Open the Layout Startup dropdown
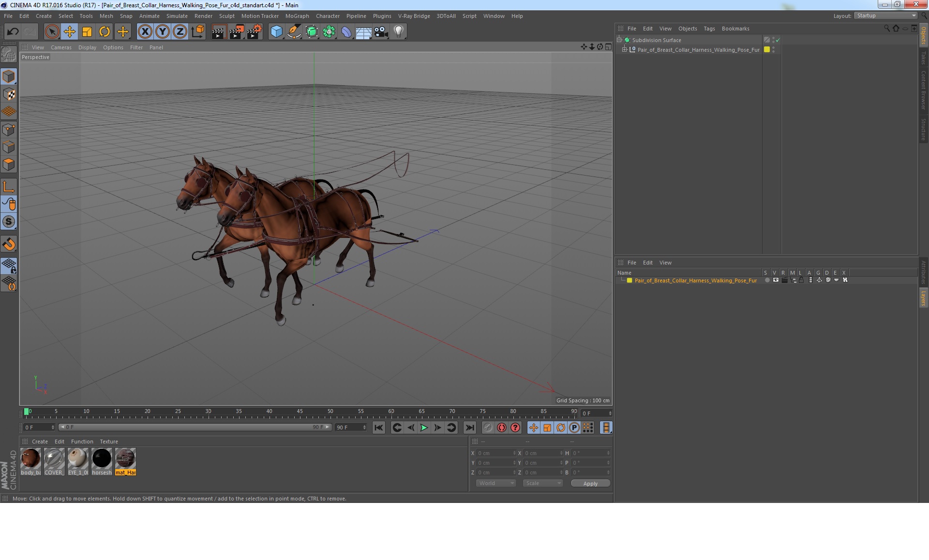Image resolution: width=929 pixels, height=560 pixels. [x=885, y=16]
